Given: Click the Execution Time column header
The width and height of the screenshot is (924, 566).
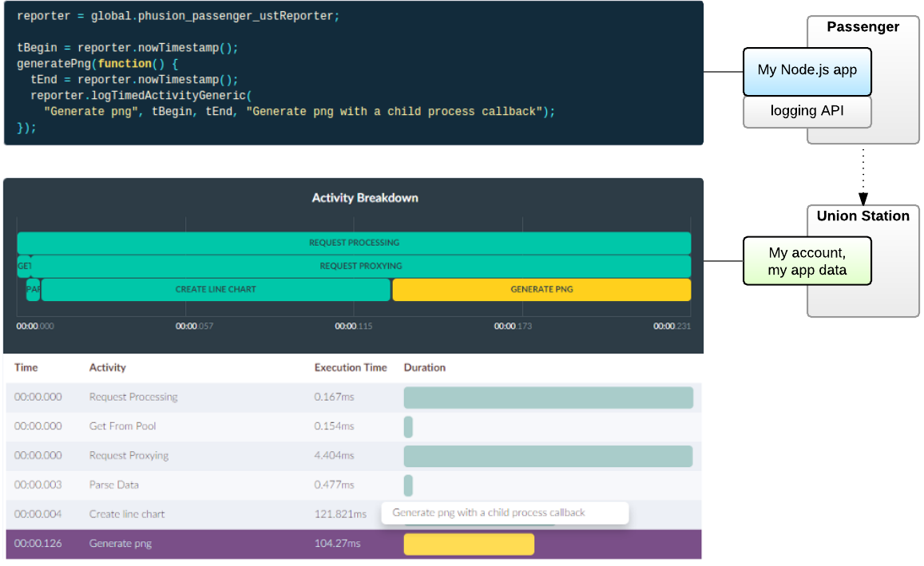Looking at the screenshot, I should [x=351, y=367].
